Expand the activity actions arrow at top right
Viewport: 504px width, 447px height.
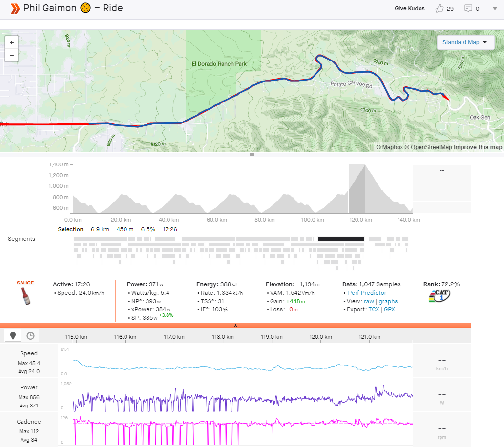point(494,8)
